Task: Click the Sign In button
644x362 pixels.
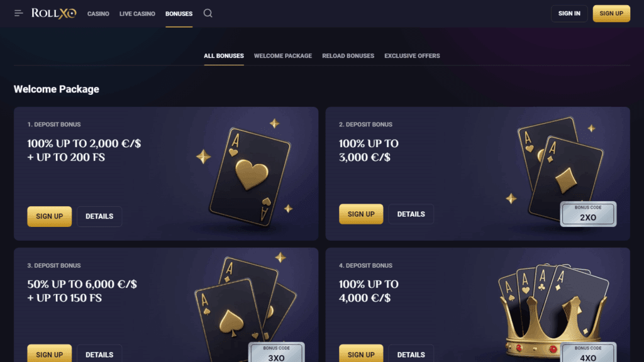Action: pyautogui.click(x=569, y=14)
